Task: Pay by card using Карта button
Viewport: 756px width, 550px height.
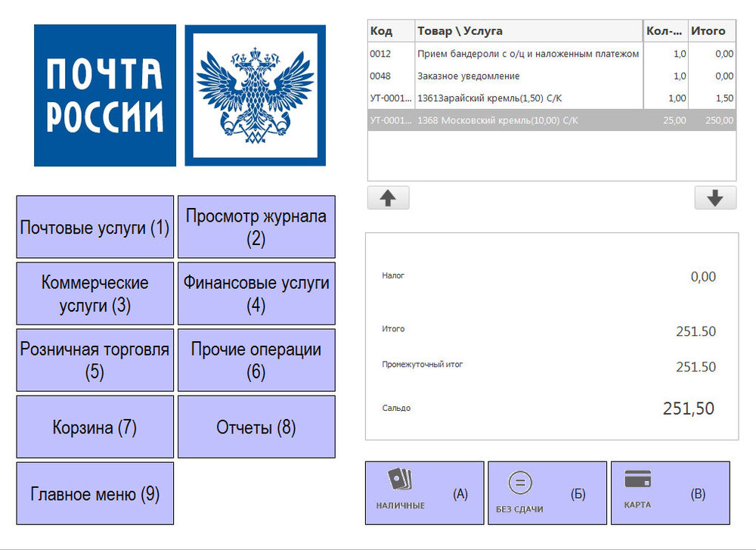Action: (x=670, y=493)
